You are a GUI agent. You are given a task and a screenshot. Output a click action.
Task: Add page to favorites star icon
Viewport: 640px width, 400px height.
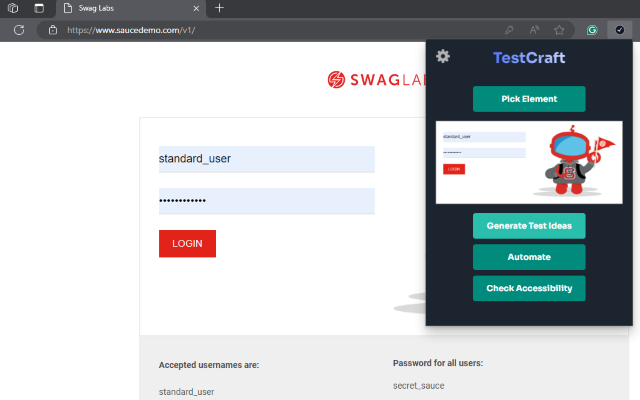point(559,30)
